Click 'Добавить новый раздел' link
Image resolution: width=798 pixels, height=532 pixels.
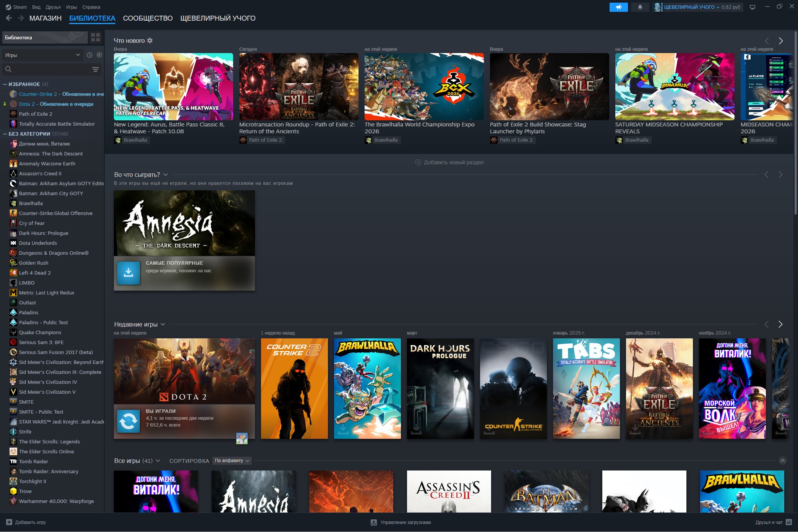pos(454,162)
